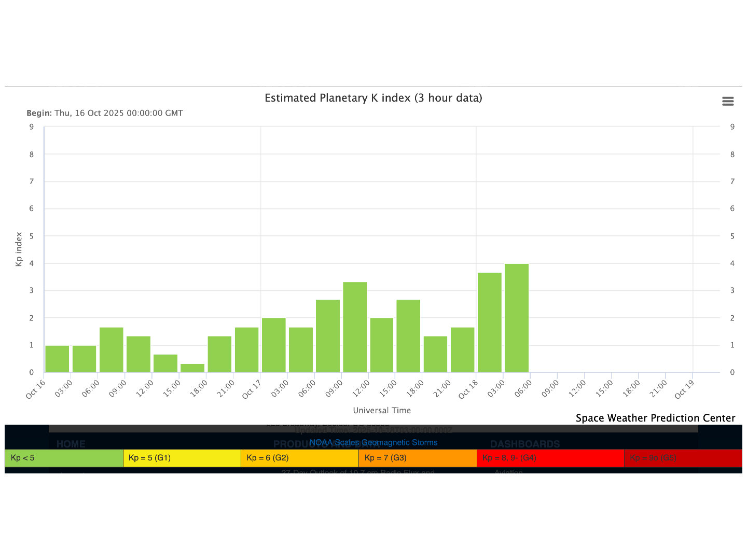Click the Universal Time axis label
This screenshot has height=560, width=747.
tap(382, 410)
